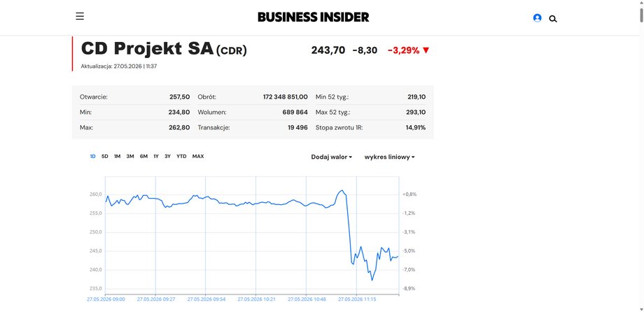Show the 6M chart period

click(x=143, y=157)
